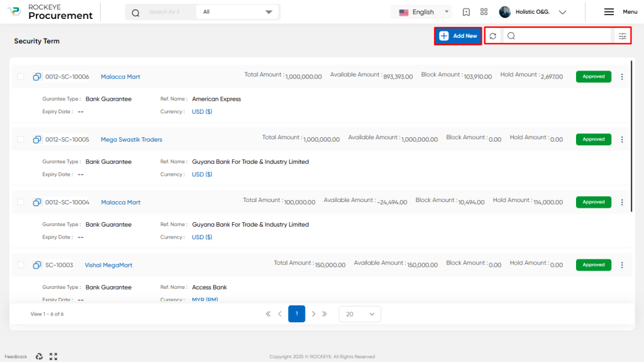Click the Add New button
644x362 pixels.
click(x=458, y=37)
